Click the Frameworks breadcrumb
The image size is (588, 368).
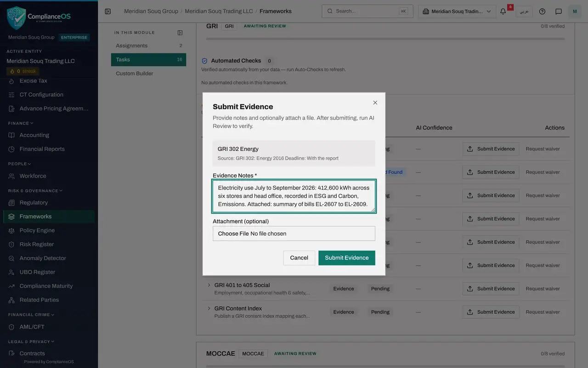point(276,11)
